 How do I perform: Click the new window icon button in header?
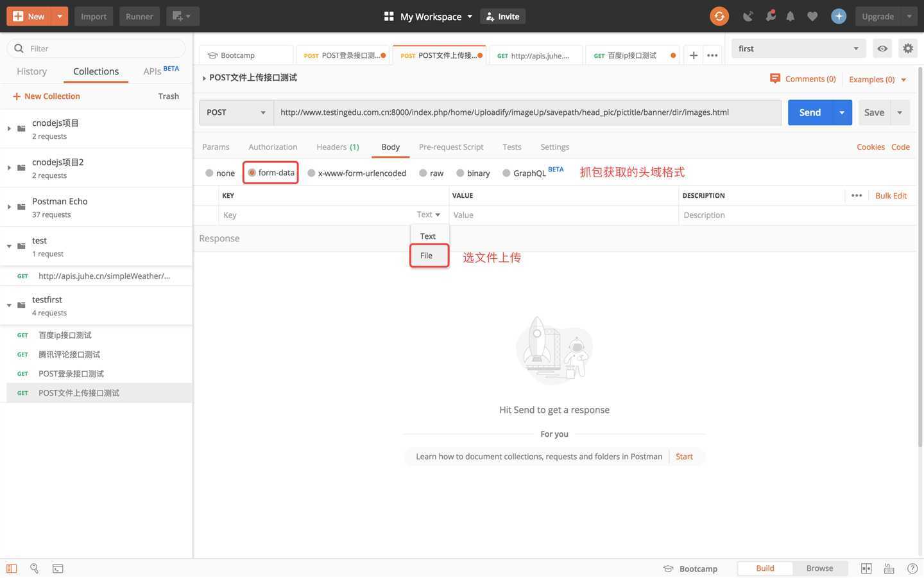[182, 16]
